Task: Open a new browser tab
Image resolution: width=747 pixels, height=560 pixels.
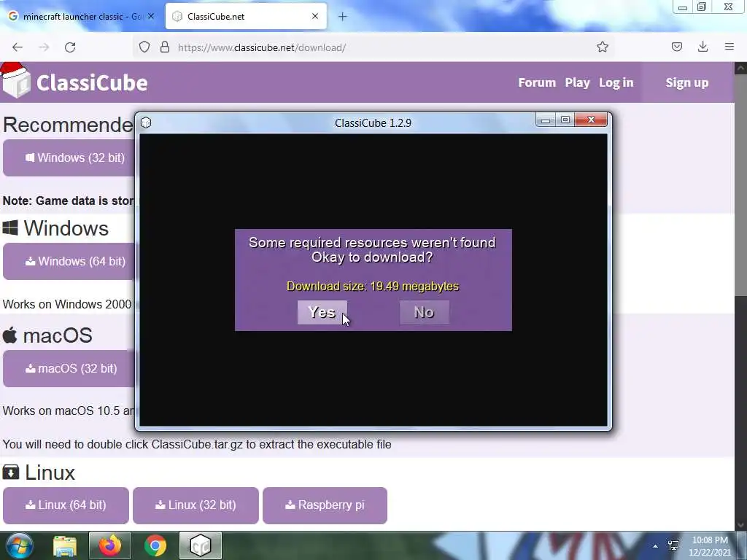Action: pyautogui.click(x=342, y=17)
